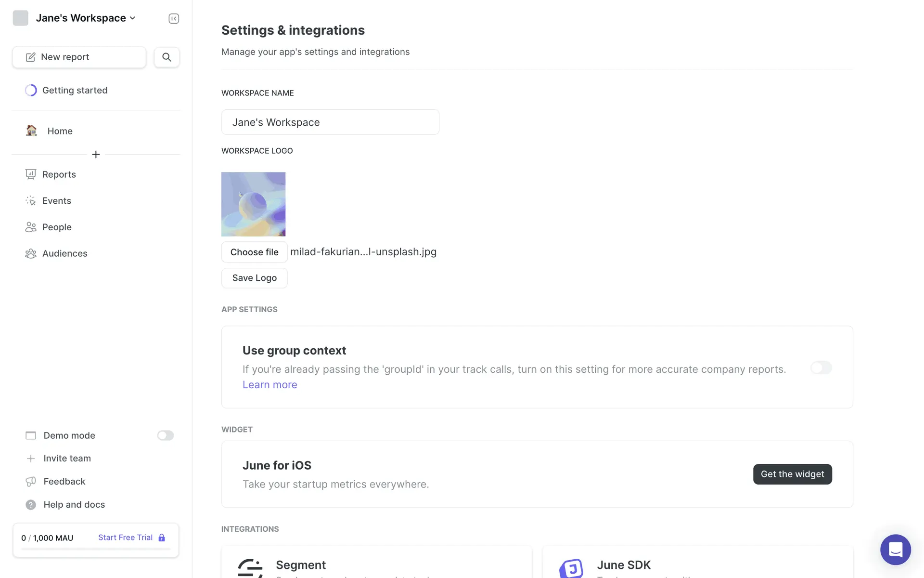Enable the Use group context toggle
This screenshot has width=924, height=578.
coord(821,368)
